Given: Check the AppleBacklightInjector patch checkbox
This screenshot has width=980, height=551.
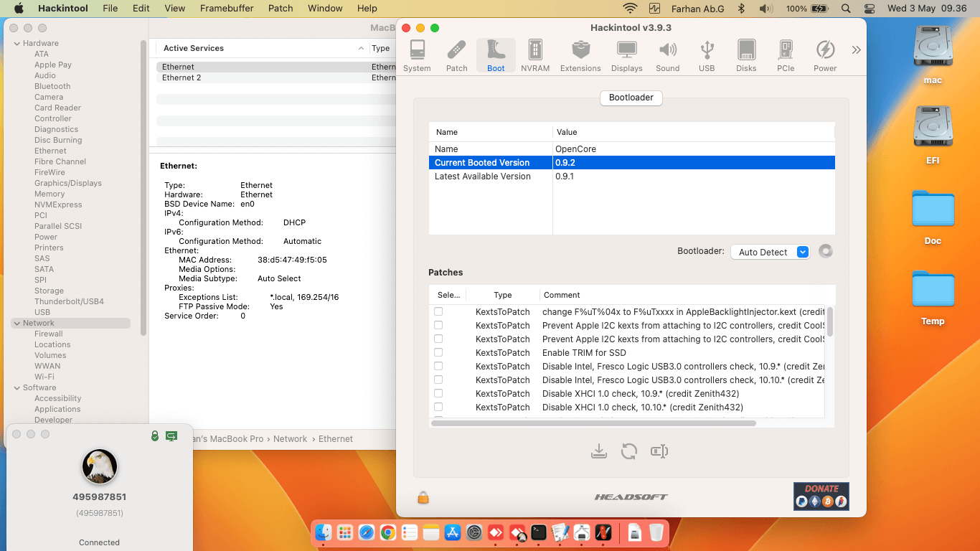Looking at the screenshot, I should [438, 311].
